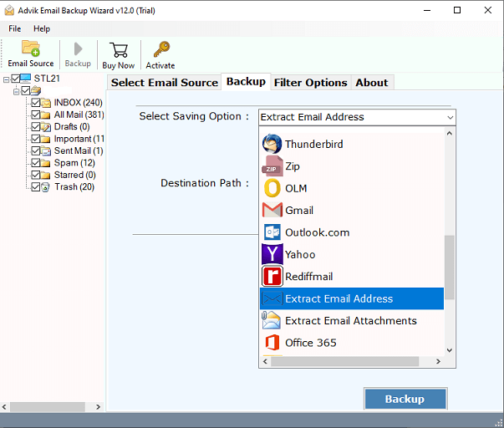504x428 pixels.
Task: Select Zip text in the list
Action: (293, 166)
